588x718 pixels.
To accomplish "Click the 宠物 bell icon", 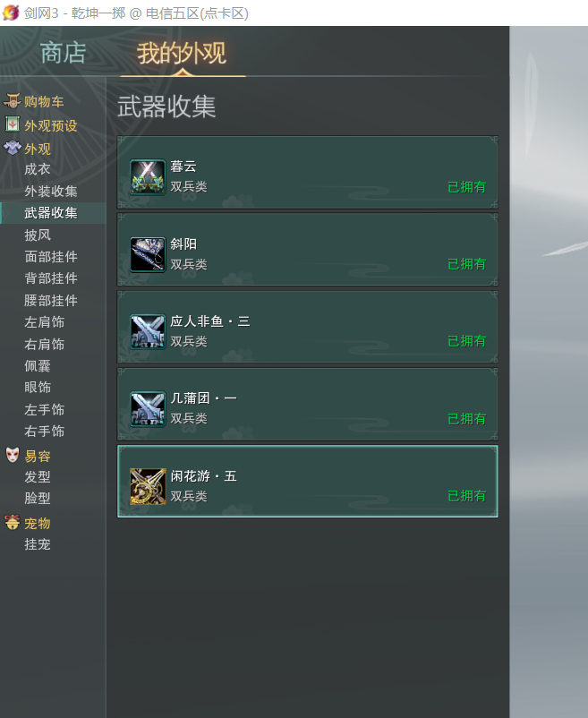I will click(x=13, y=523).
